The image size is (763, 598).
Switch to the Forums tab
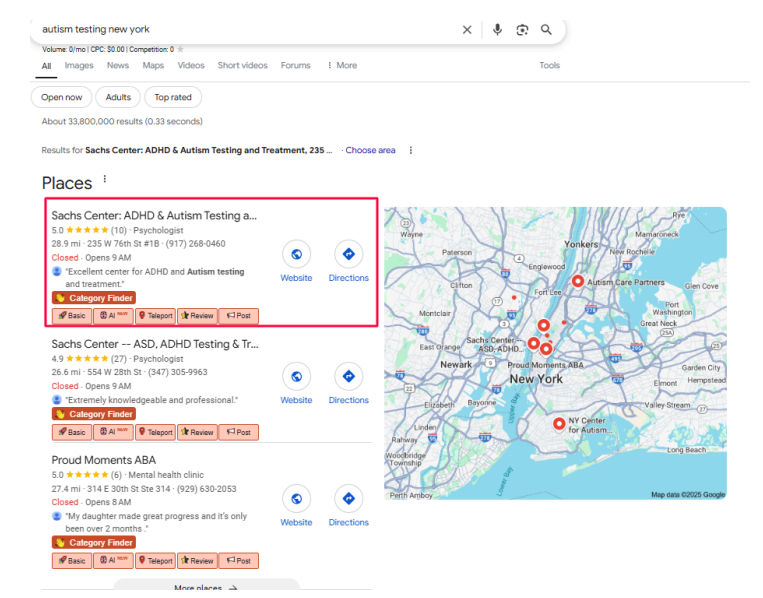(295, 65)
